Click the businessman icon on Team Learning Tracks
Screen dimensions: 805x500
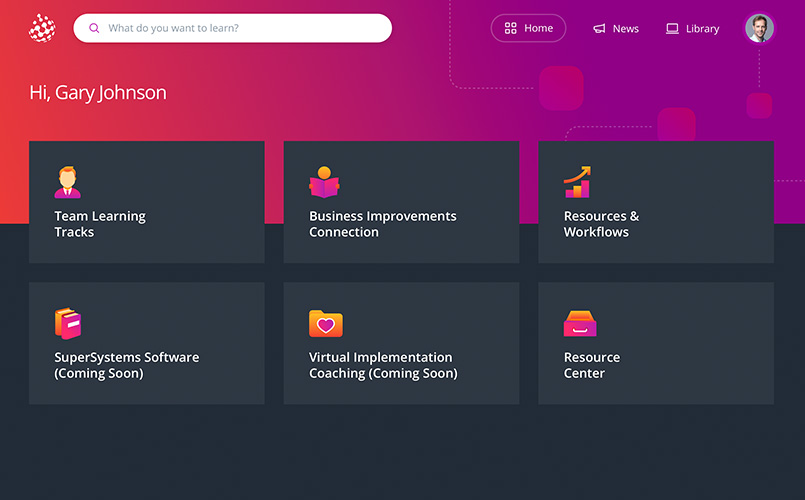click(67, 182)
